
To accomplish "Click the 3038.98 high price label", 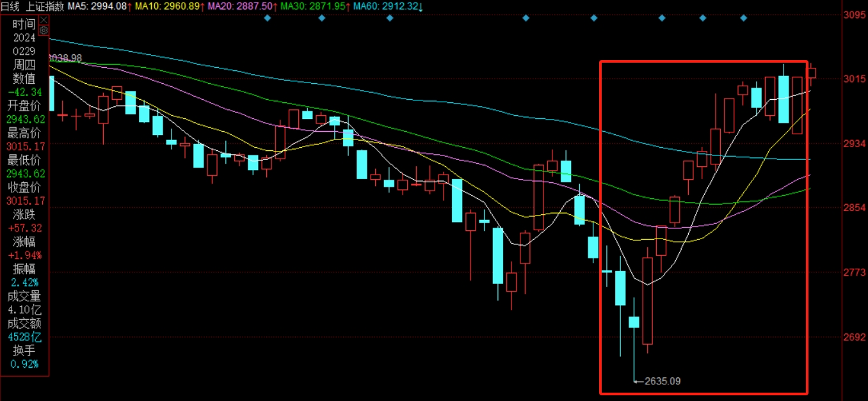I will tap(66, 58).
